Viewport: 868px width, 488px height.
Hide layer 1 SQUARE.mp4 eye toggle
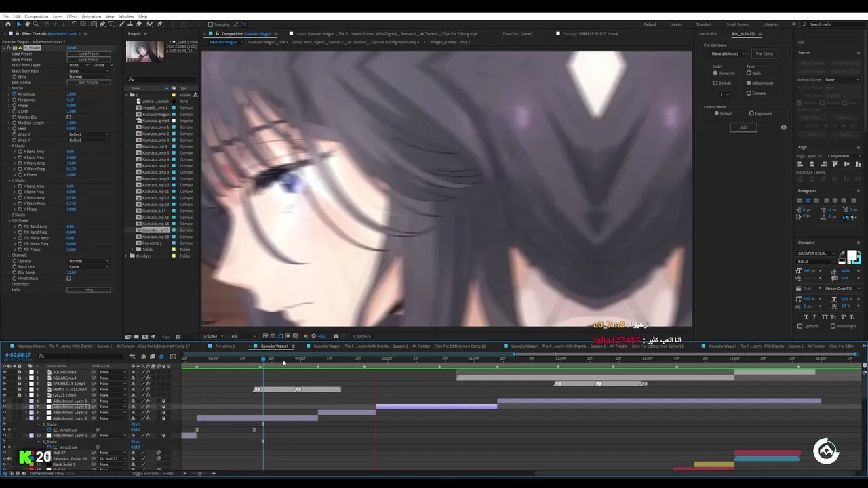(x=5, y=372)
